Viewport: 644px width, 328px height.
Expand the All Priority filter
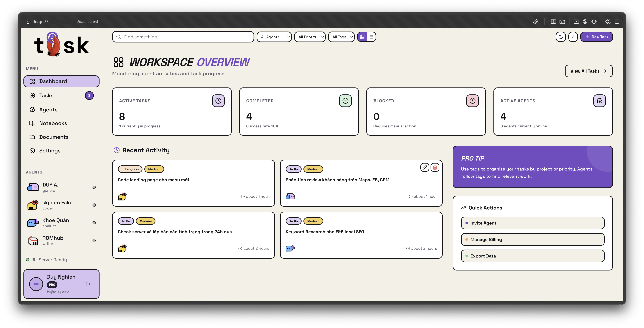click(x=310, y=37)
